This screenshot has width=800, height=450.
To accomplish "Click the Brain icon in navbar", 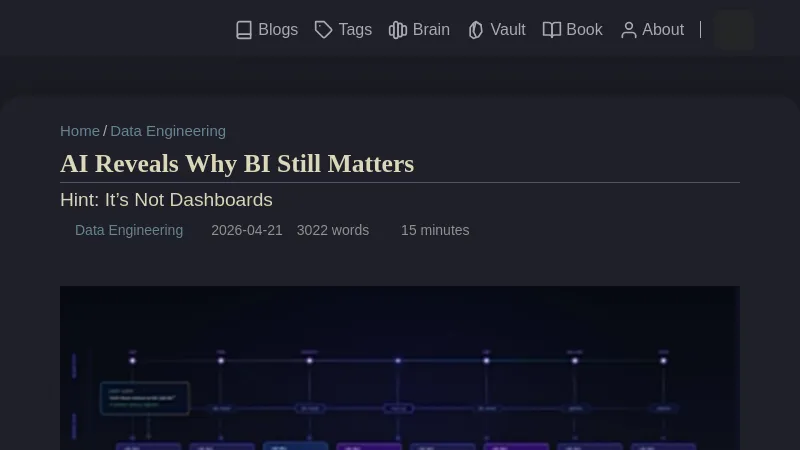I will pos(398,30).
